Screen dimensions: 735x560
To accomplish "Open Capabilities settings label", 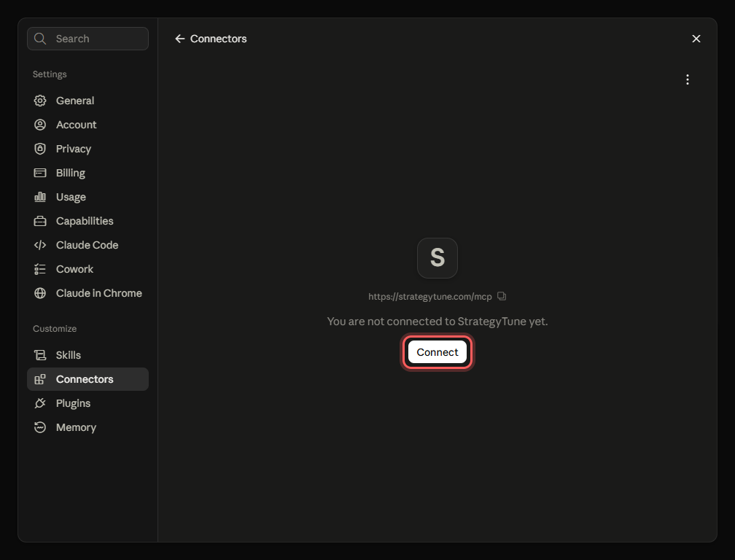I will coord(85,221).
